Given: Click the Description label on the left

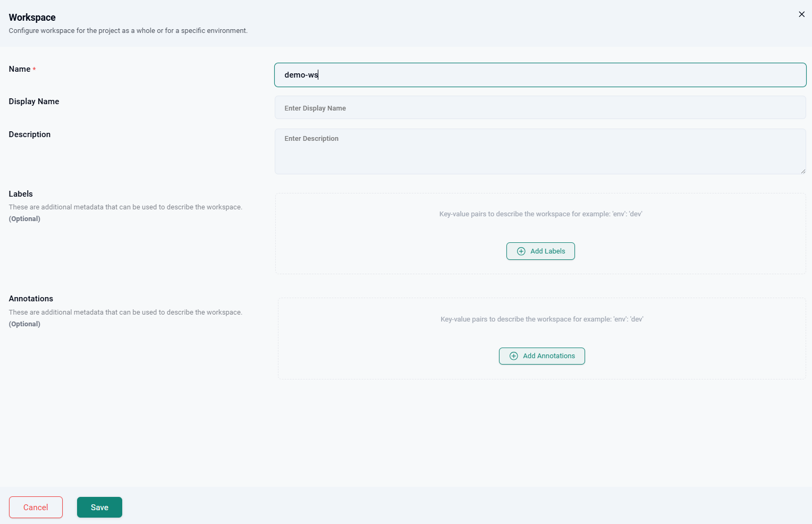Looking at the screenshot, I should (x=29, y=134).
